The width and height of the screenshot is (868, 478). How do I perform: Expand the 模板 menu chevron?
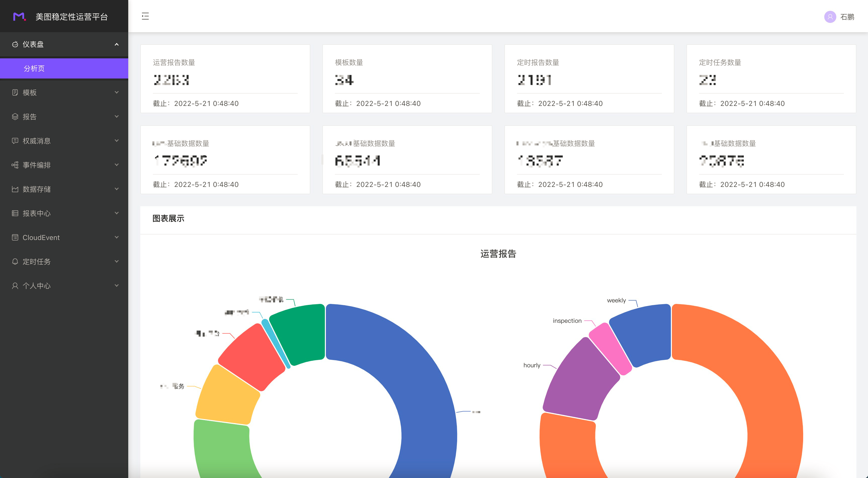coord(117,92)
